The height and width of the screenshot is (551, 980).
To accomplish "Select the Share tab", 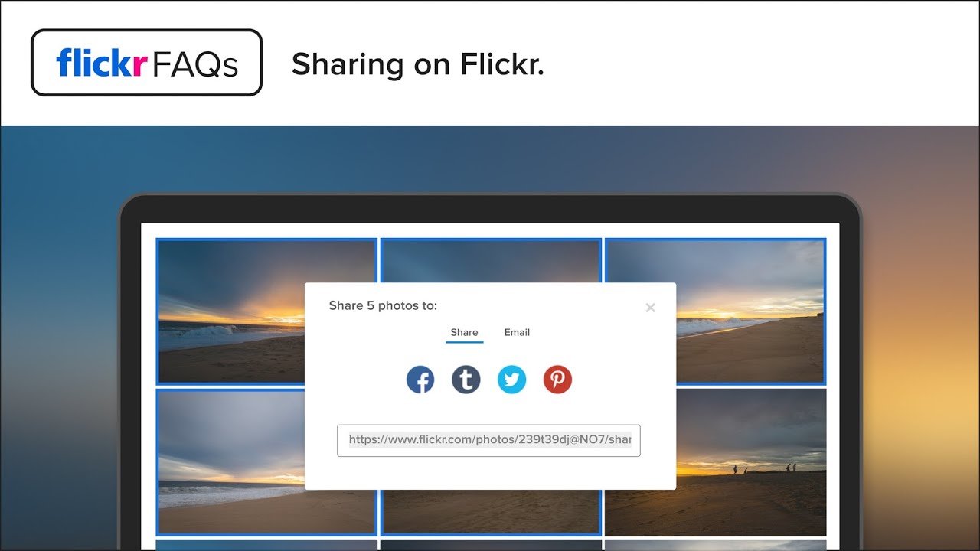I will 464,333.
